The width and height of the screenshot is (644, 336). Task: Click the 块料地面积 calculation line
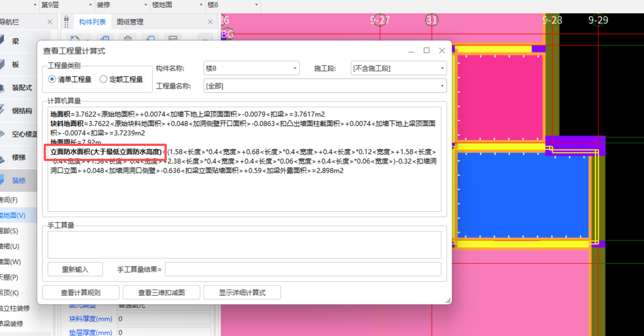[243, 128]
